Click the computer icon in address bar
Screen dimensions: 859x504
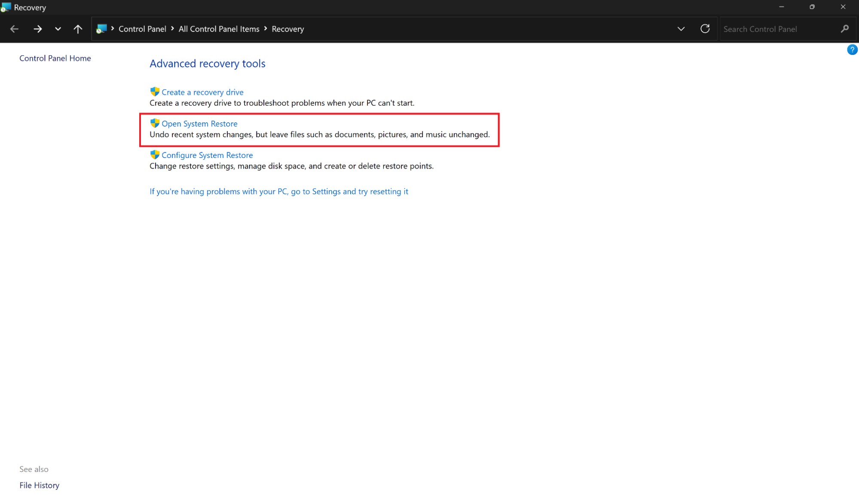tap(101, 29)
